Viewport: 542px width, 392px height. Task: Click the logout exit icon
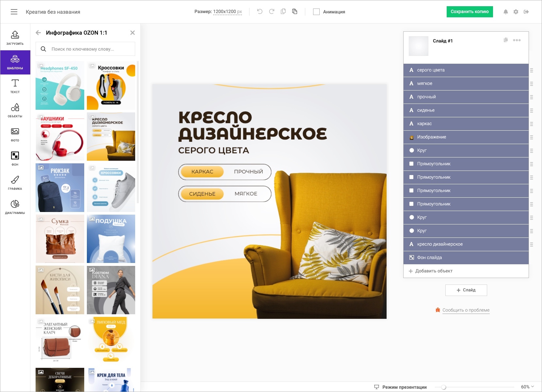[x=526, y=12]
